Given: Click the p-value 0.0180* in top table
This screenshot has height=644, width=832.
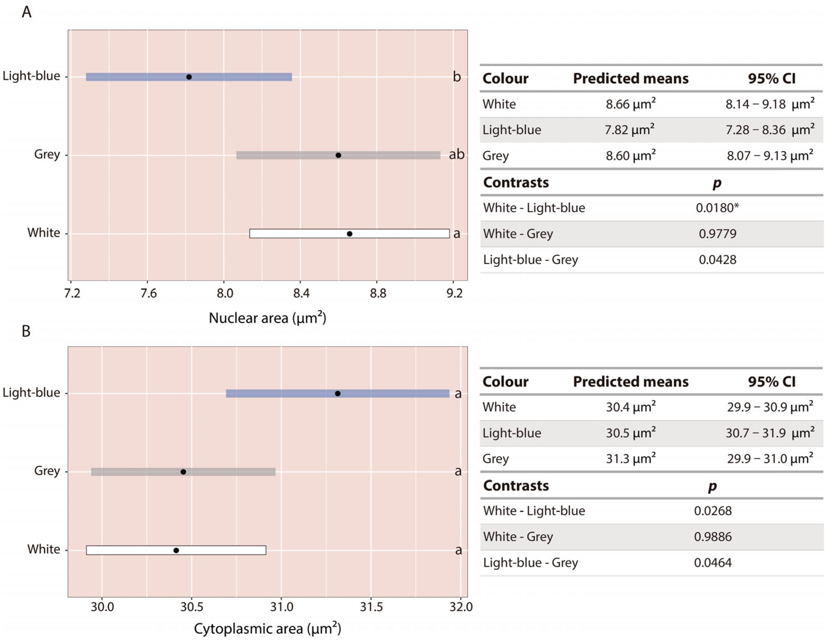Looking at the screenshot, I should [717, 208].
